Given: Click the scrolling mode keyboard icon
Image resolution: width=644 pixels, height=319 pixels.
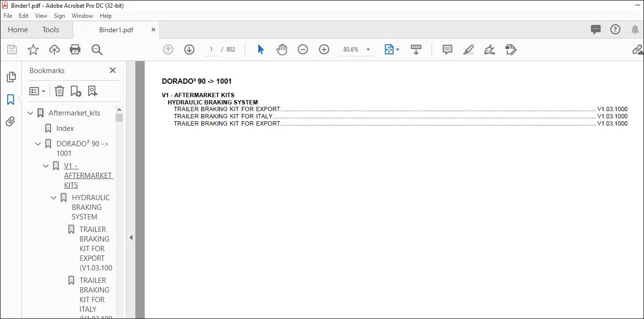Looking at the screenshot, I should pyautogui.click(x=416, y=50).
